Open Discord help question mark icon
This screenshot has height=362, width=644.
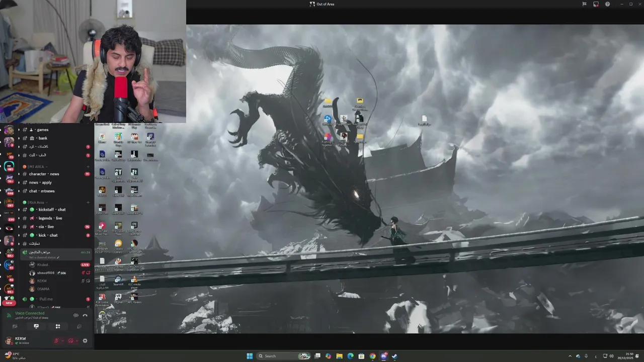pyautogui.click(x=607, y=4)
